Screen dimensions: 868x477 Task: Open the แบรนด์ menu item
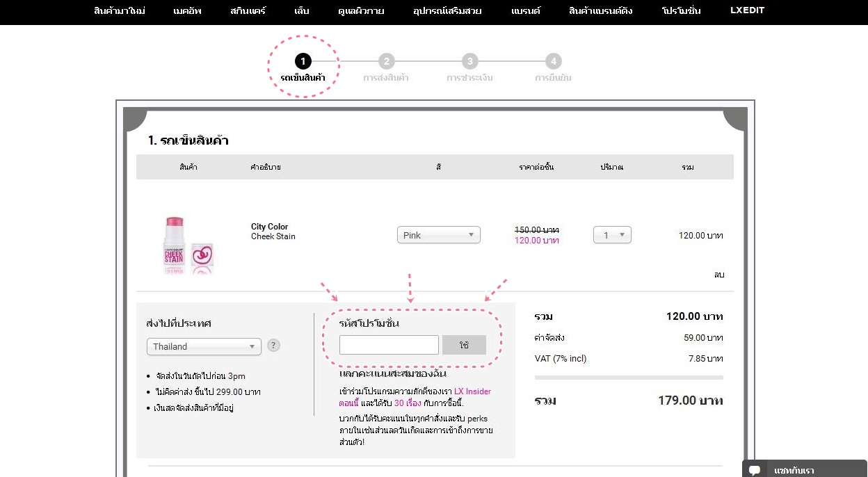[x=525, y=11]
